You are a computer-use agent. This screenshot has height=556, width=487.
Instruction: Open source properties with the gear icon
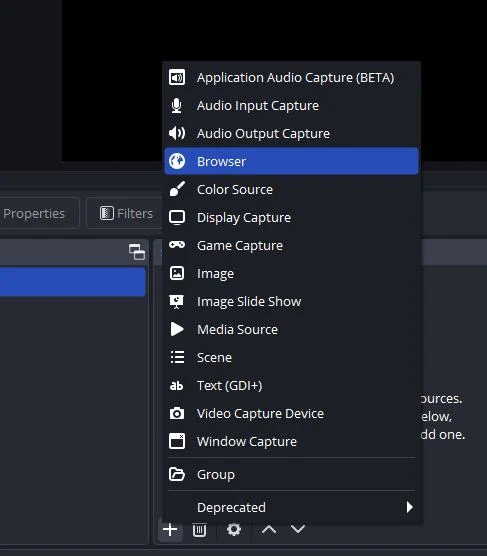point(234,529)
